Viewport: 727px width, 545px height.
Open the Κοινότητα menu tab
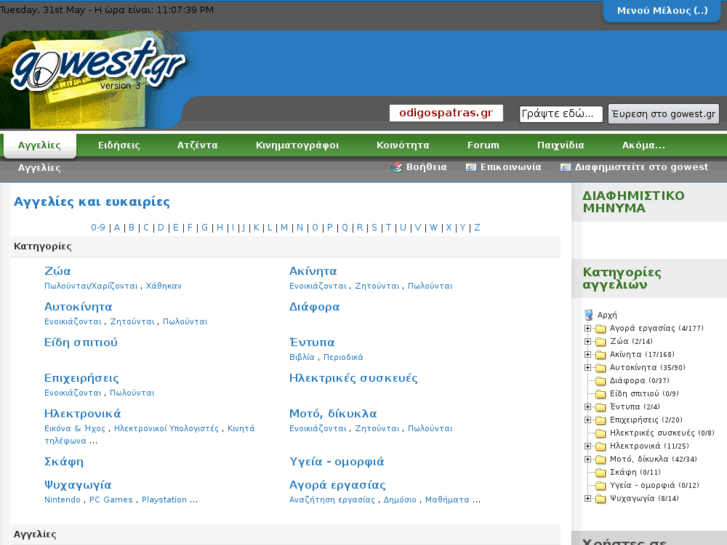402,145
